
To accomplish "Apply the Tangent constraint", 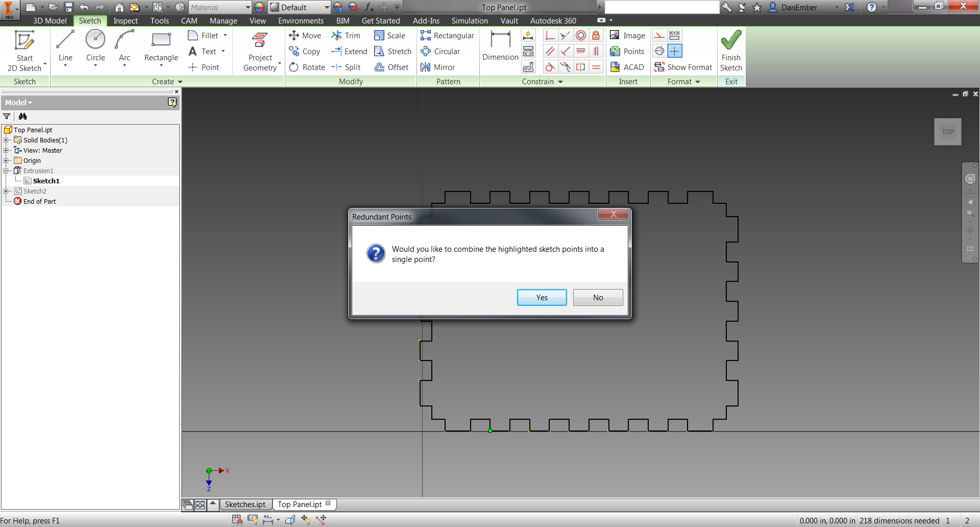I will click(x=550, y=67).
